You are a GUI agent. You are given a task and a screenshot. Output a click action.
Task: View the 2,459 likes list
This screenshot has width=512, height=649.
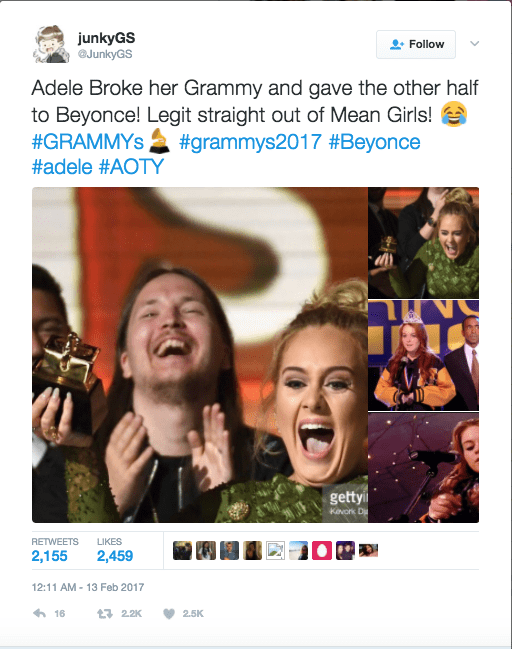point(115,550)
